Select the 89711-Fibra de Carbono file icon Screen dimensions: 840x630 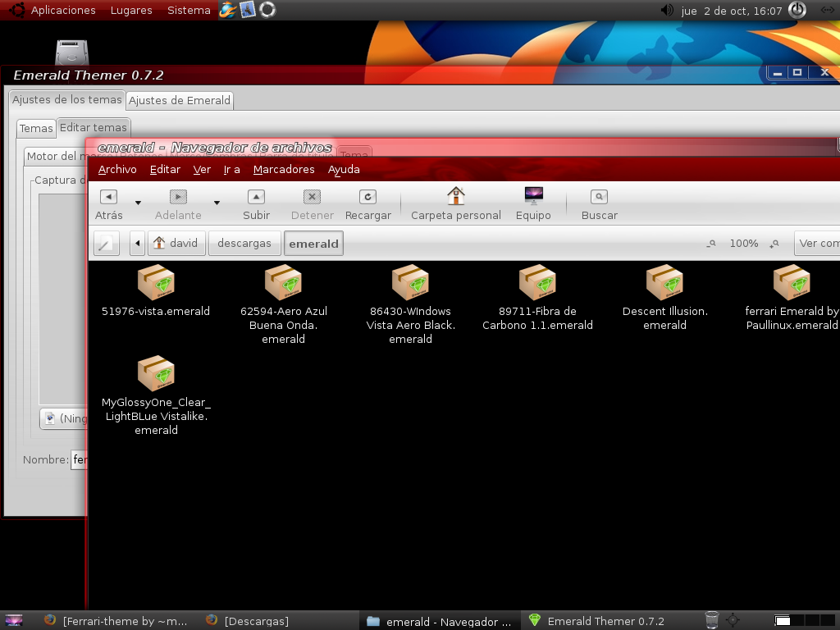coord(537,282)
